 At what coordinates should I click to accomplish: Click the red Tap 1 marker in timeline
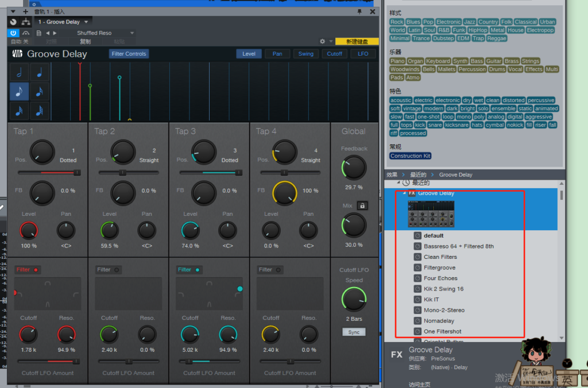(x=80, y=65)
